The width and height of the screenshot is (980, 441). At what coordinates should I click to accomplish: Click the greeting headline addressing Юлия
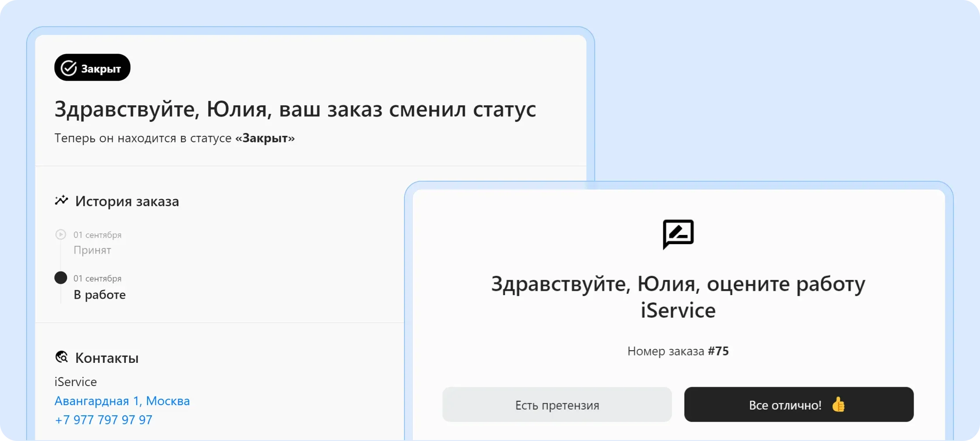pos(295,109)
